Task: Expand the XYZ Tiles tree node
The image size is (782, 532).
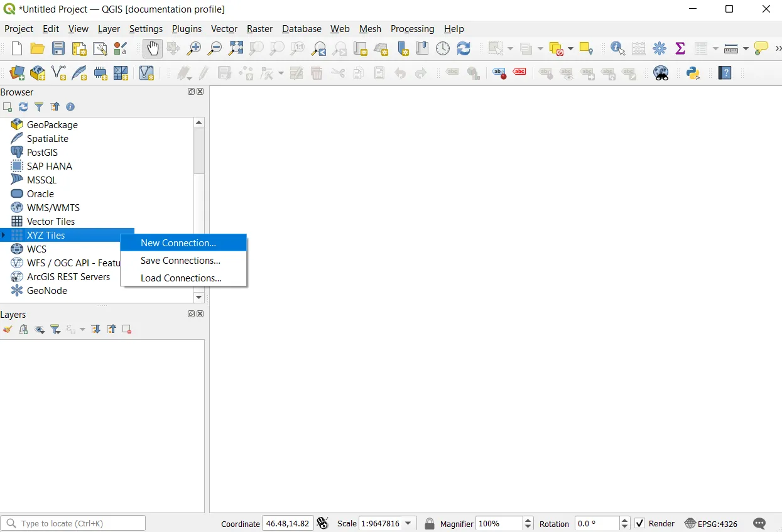Action: [x=4, y=236]
